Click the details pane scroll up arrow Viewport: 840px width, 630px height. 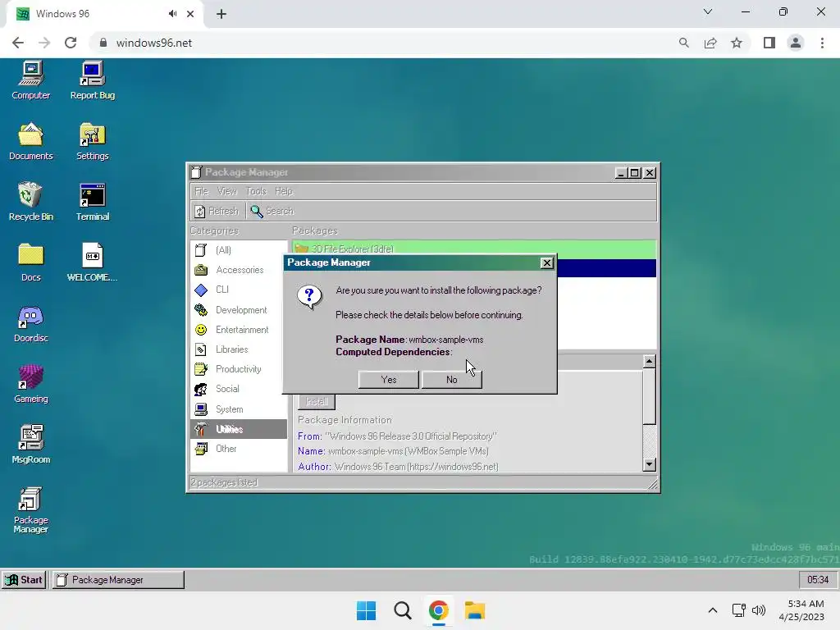point(649,361)
